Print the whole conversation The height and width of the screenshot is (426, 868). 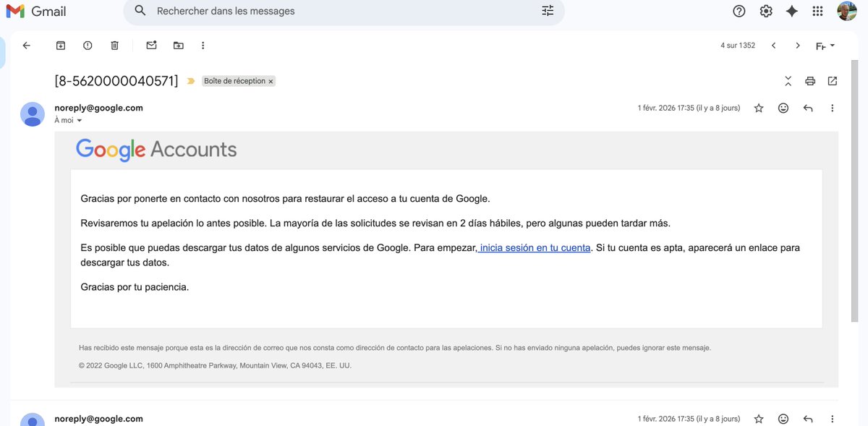[810, 81]
